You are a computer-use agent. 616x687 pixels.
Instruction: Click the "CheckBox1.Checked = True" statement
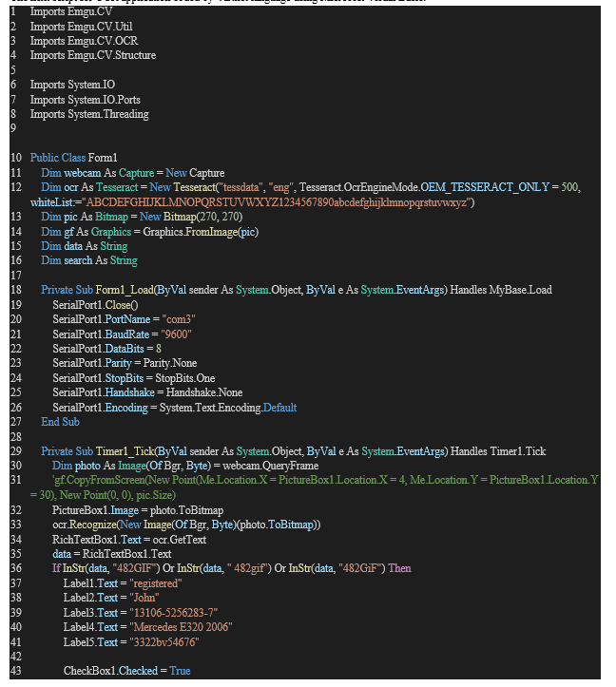coord(126,671)
